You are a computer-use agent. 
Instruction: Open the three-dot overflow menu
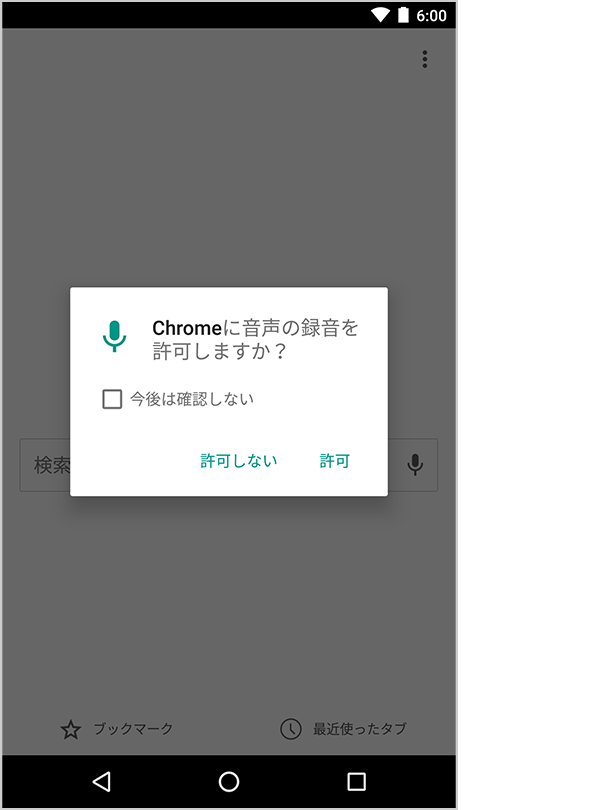pyautogui.click(x=425, y=59)
